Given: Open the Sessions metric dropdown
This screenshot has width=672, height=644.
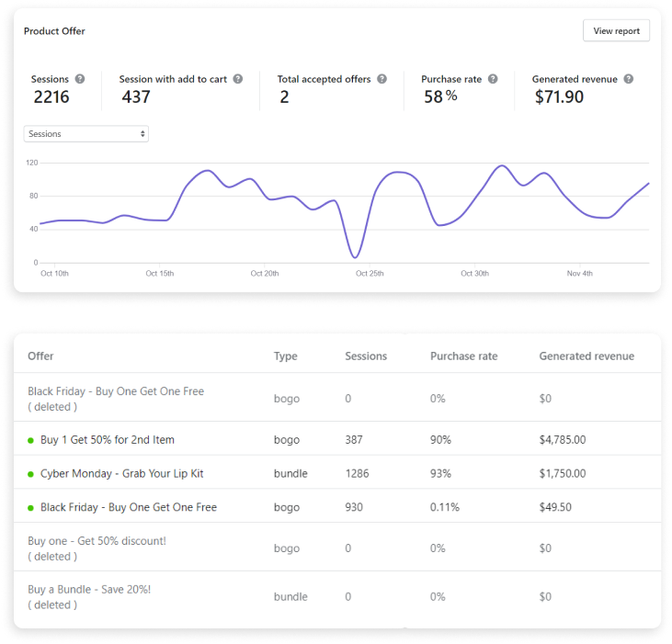Looking at the screenshot, I should tap(86, 134).
